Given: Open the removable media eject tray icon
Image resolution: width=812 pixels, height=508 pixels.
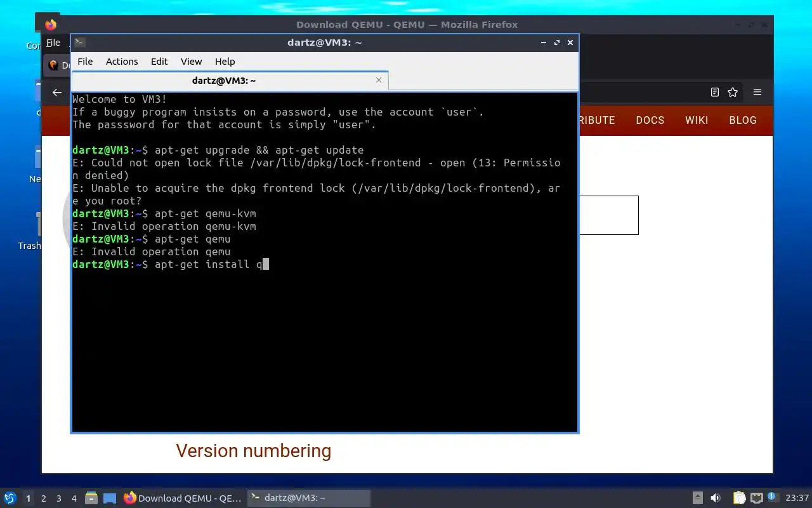Looking at the screenshot, I should [x=698, y=498].
